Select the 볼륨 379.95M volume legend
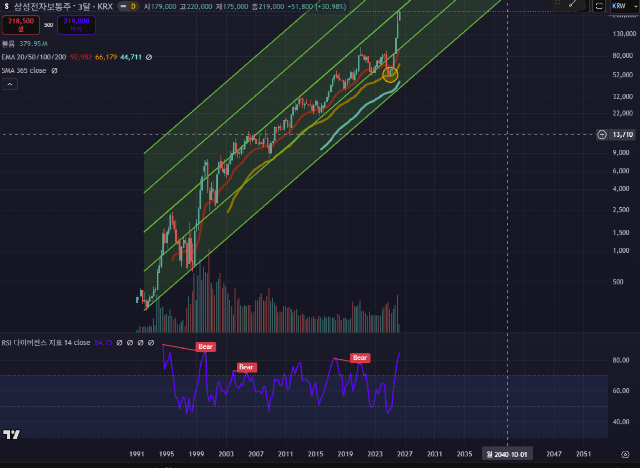640x468 pixels. click(24, 44)
